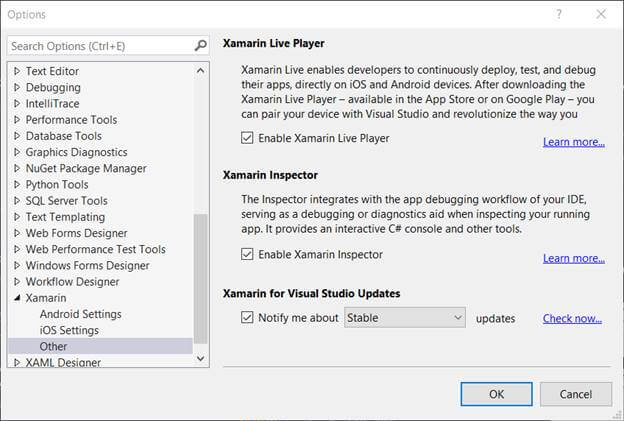Expand the Text Editor node arrow
624x421 pixels.
point(17,71)
